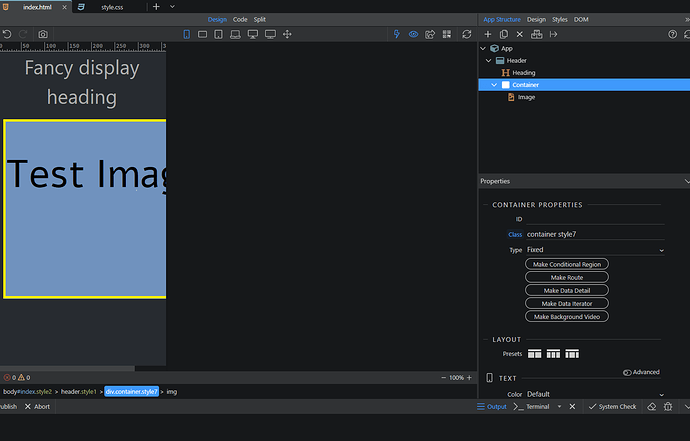Open help question mark icon
Screen dimensions: 690x441
click(x=672, y=34)
